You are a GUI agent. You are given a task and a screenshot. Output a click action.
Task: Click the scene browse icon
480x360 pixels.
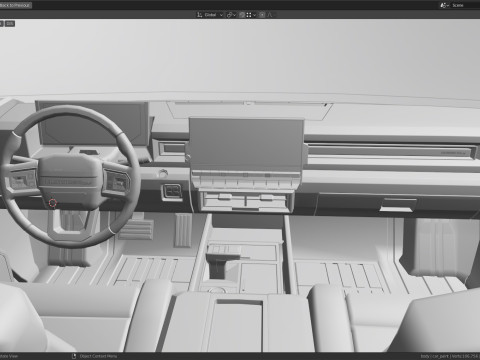[x=444, y=5]
